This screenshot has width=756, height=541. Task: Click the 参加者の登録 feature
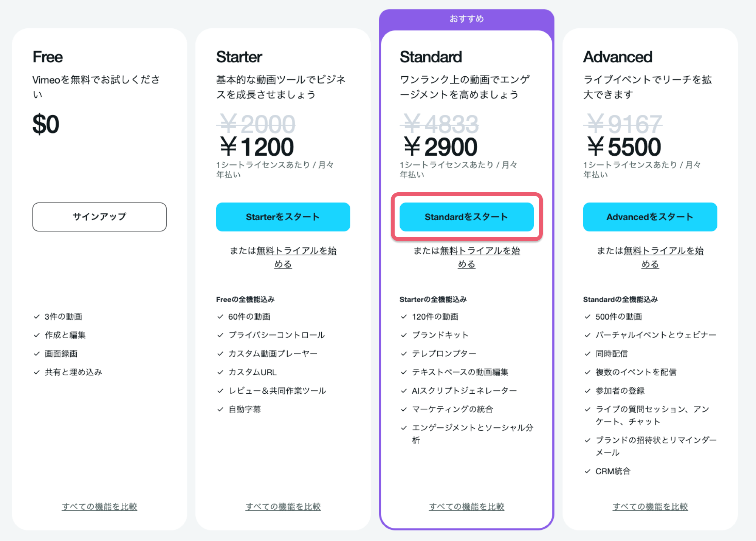click(620, 391)
